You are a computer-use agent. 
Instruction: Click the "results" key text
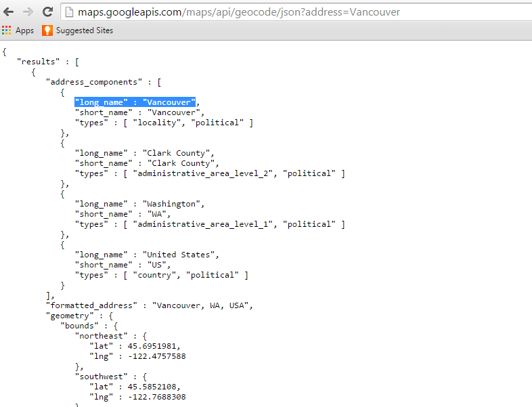point(39,62)
